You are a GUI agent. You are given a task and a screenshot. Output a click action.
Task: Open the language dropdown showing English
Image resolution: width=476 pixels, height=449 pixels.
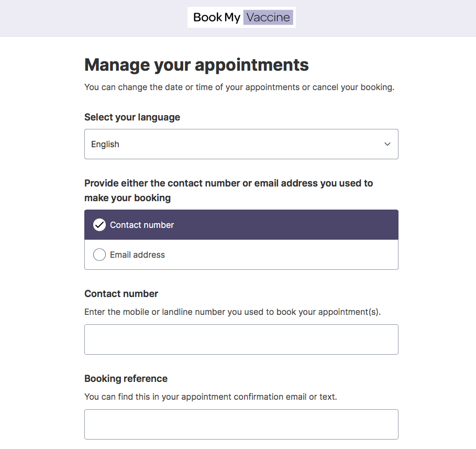241,144
